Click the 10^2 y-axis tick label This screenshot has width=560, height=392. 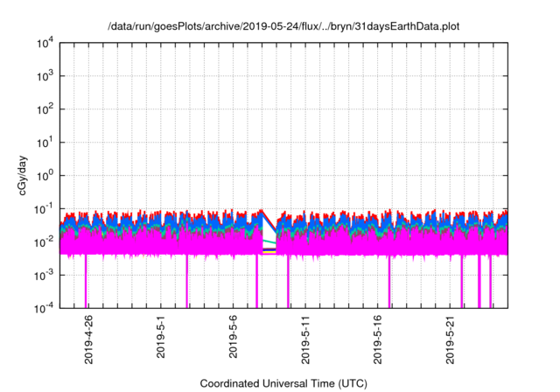coord(45,109)
